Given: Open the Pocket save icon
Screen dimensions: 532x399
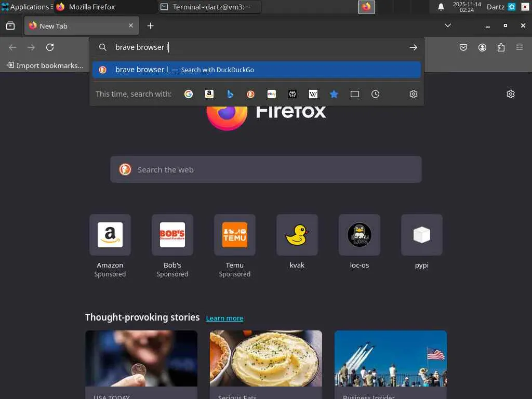Looking at the screenshot, I should tap(463, 47).
